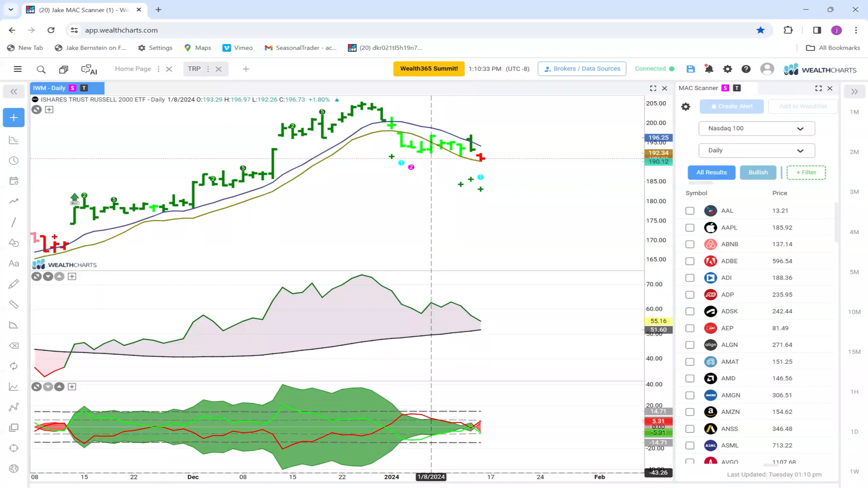Select the ruler measure tool
Image resolution: width=868 pixels, height=488 pixels.
pyautogui.click(x=14, y=305)
